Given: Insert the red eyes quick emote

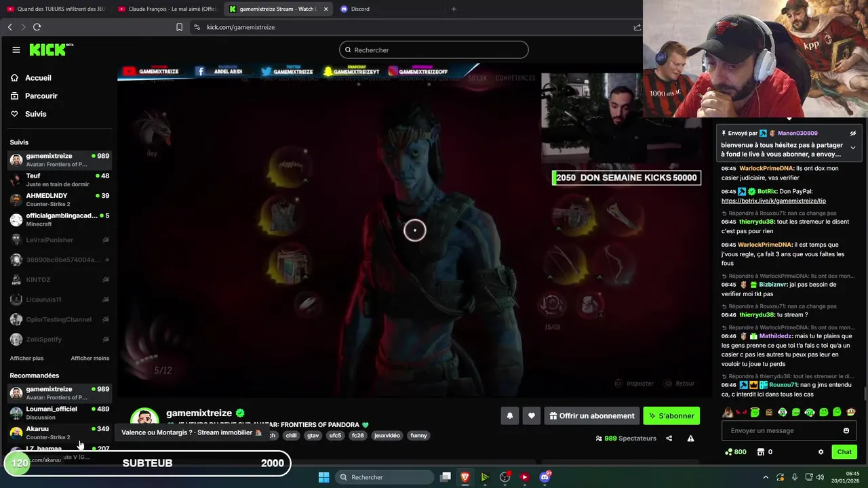Looking at the screenshot, I should (x=741, y=412).
